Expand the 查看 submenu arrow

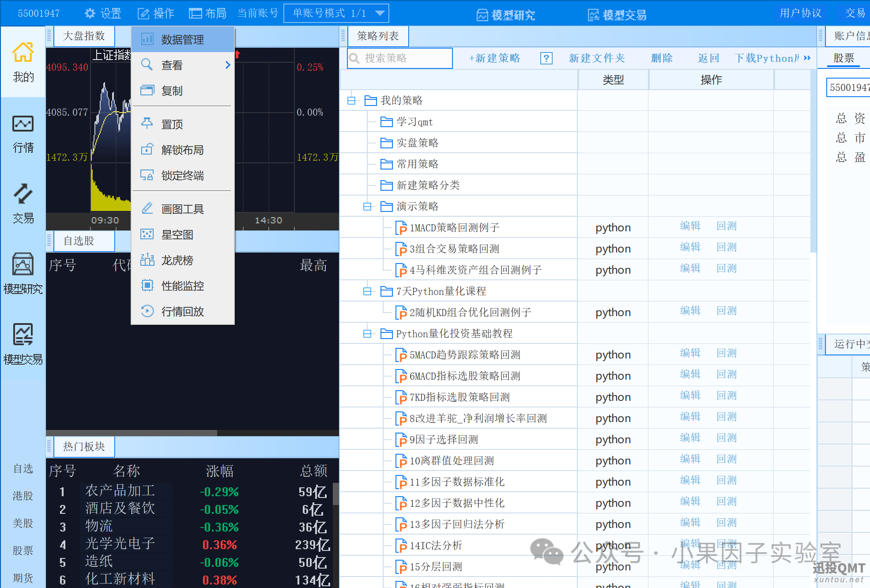click(228, 65)
